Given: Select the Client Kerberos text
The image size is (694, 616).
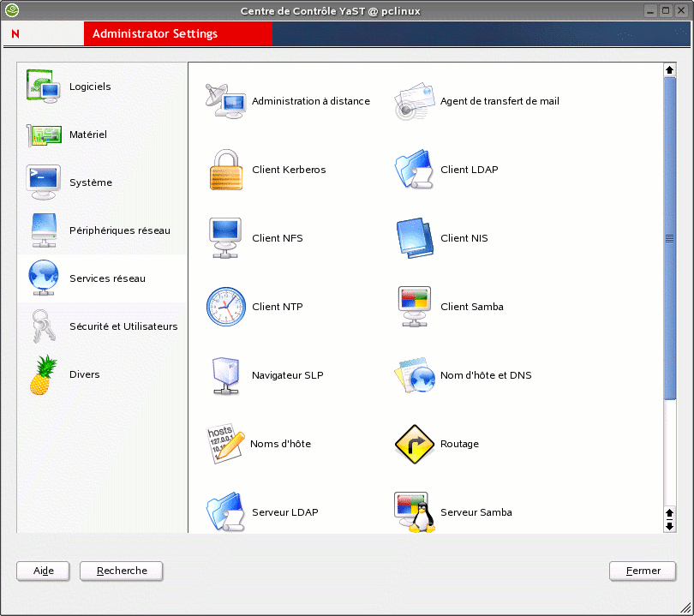Looking at the screenshot, I should (289, 170).
